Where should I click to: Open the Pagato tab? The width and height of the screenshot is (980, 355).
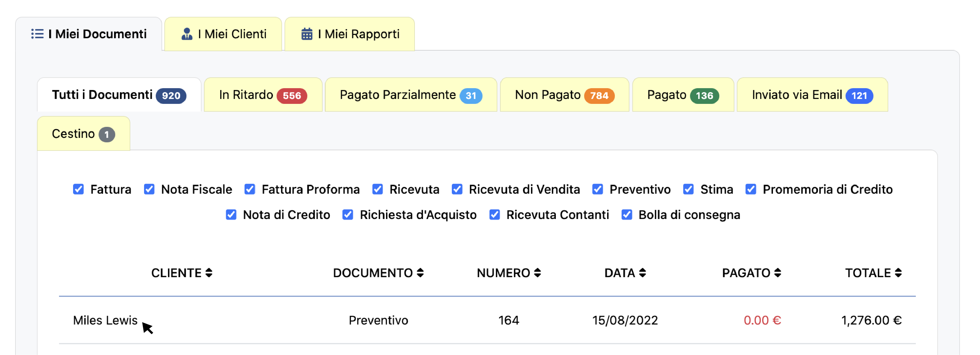pos(683,95)
